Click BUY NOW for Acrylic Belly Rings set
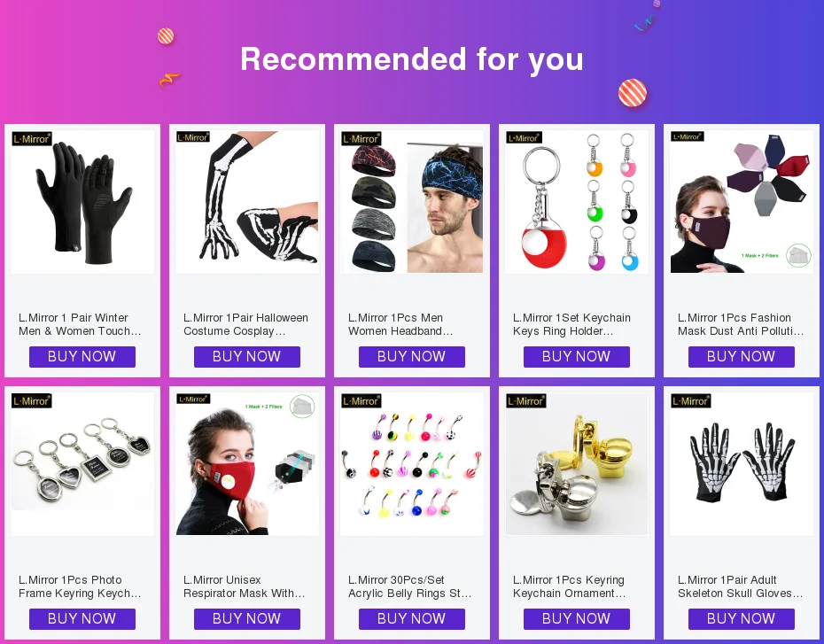This screenshot has width=824, height=644. [411, 619]
